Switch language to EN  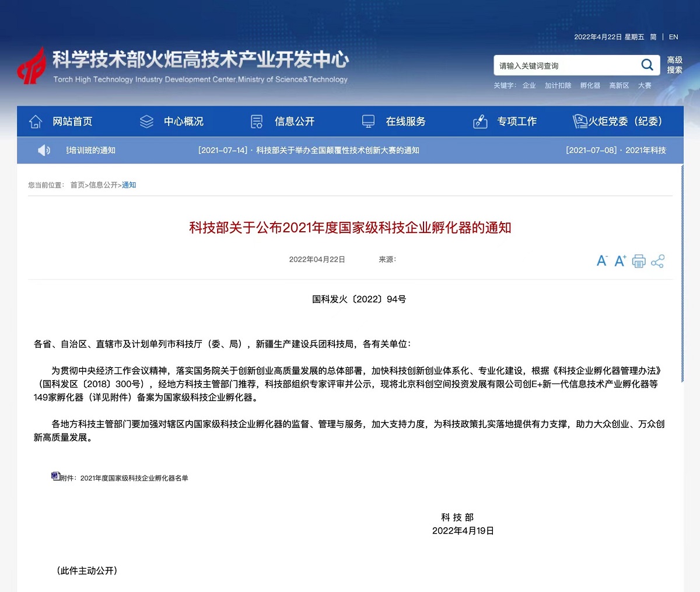(673, 37)
